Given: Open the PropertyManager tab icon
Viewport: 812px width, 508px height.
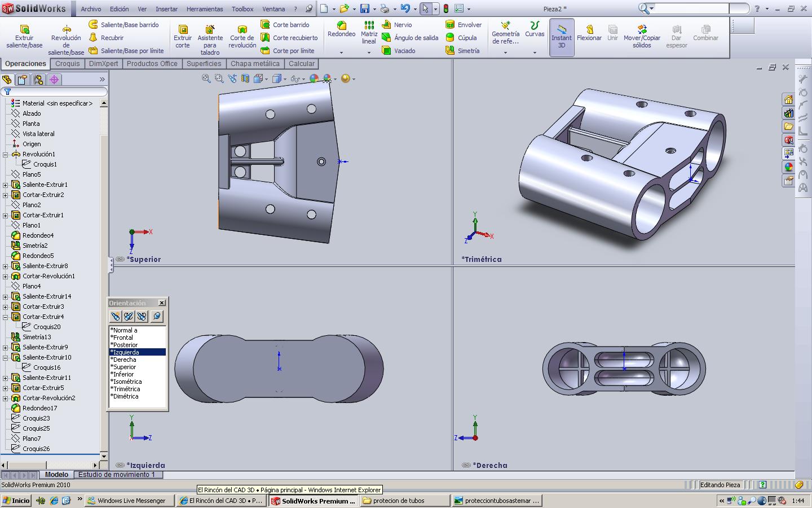Looking at the screenshot, I should tap(23, 80).
